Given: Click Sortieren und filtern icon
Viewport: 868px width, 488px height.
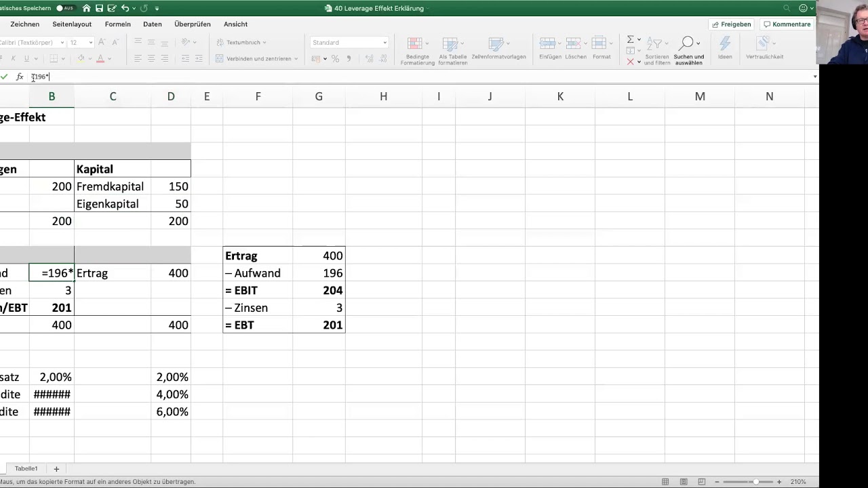Looking at the screenshot, I should tap(656, 45).
